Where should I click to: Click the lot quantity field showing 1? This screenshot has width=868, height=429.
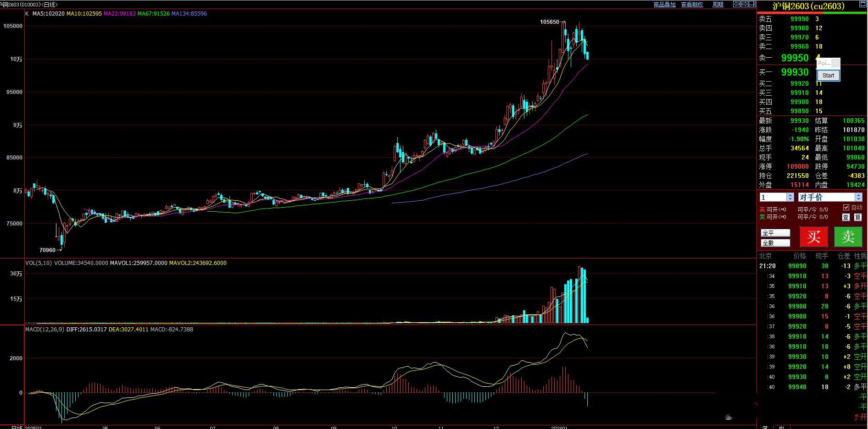click(773, 197)
